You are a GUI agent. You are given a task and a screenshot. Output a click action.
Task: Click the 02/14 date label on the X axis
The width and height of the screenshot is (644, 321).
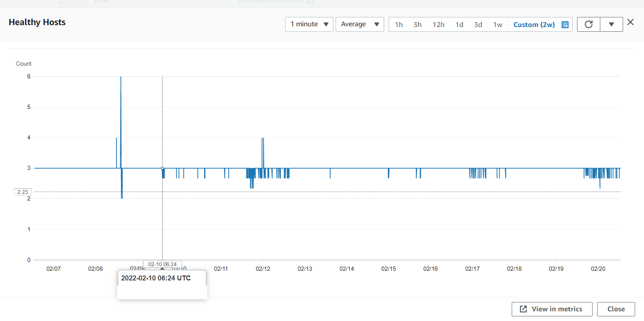tap(347, 269)
